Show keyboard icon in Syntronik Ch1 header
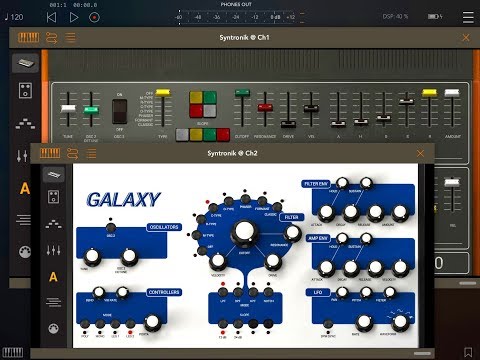Screen dimensions: 480x360 click(28, 37)
